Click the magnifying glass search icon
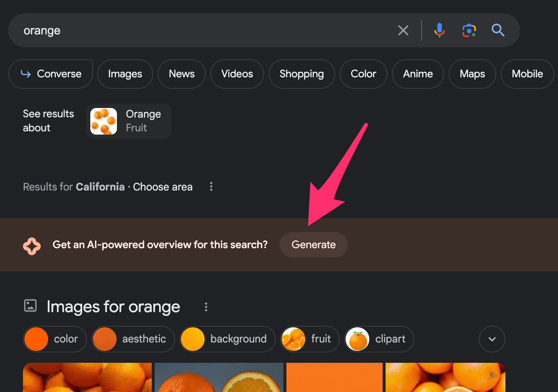558x392 pixels. click(498, 30)
